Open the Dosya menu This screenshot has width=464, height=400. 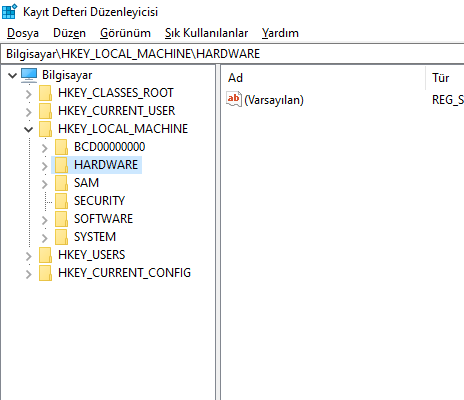click(x=23, y=33)
